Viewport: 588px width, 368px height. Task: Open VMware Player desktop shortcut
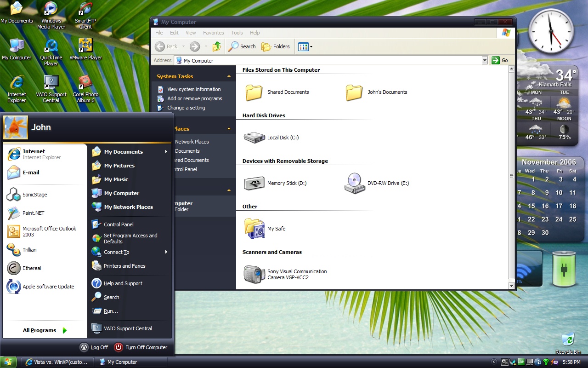[x=85, y=49]
